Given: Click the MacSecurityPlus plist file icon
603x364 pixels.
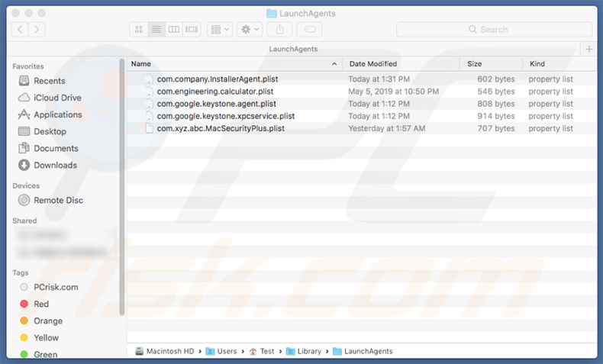Looking at the screenshot, I should [x=149, y=128].
